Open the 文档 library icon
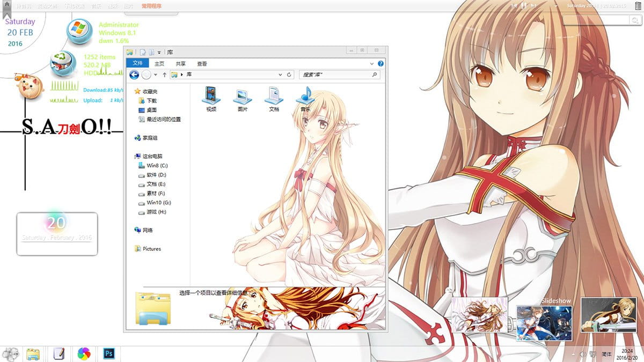The image size is (644, 362). (x=274, y=99)
